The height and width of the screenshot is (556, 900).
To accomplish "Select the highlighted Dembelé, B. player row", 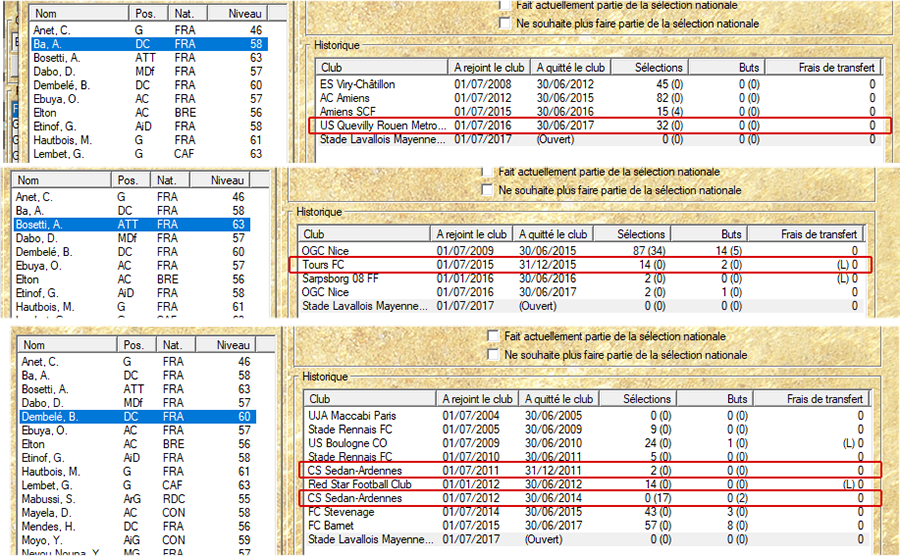I will click(x=137, y=417).
